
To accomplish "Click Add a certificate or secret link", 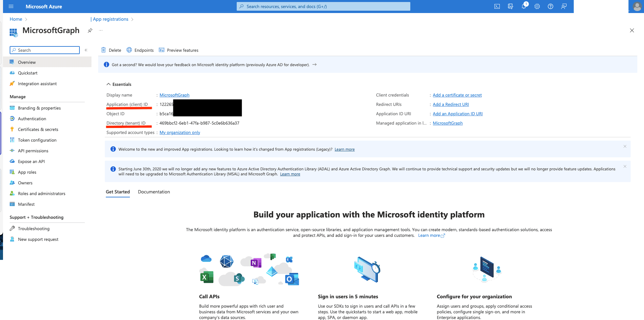I will (x=457, y=95).
